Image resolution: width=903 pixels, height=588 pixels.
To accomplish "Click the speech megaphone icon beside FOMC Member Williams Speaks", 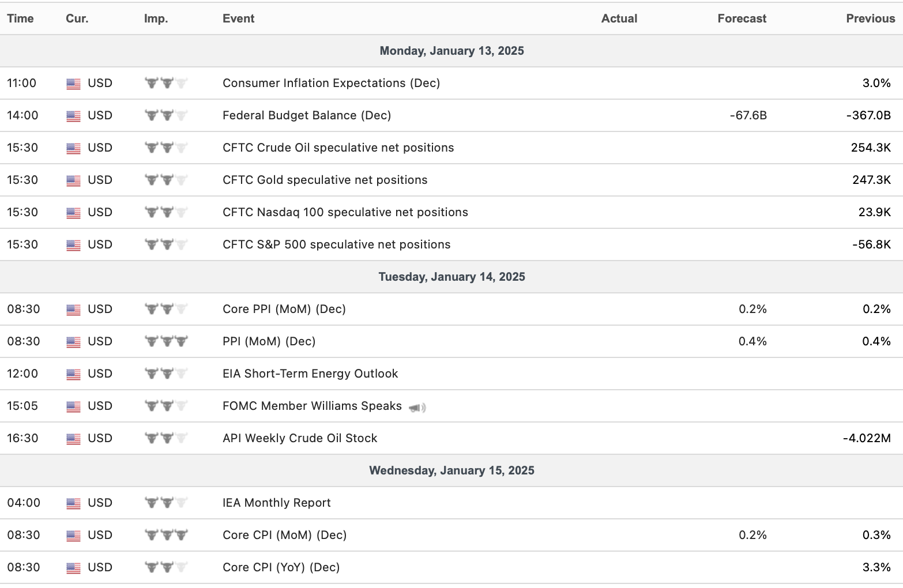I will pos(417,408).
